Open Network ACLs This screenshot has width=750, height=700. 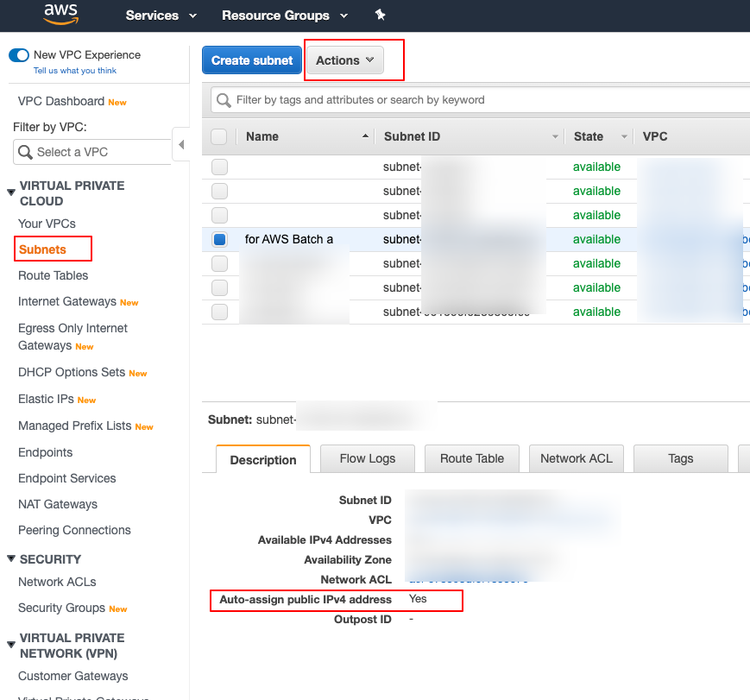click(x=57, y=582)
